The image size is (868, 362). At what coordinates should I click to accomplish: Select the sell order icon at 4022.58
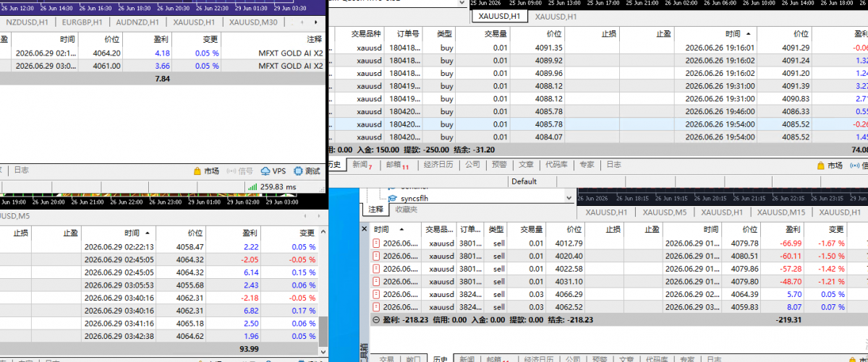(376, 269)
